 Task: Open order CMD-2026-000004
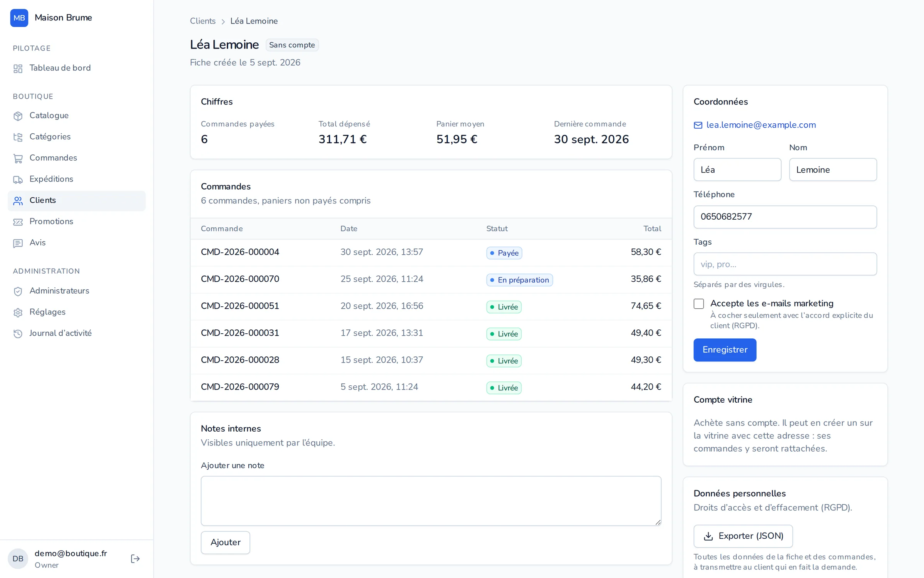(x=240, y=252)
